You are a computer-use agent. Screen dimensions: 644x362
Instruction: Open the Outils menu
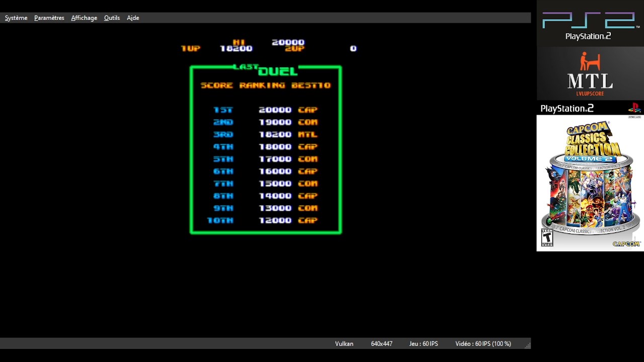tap(112, 18)
